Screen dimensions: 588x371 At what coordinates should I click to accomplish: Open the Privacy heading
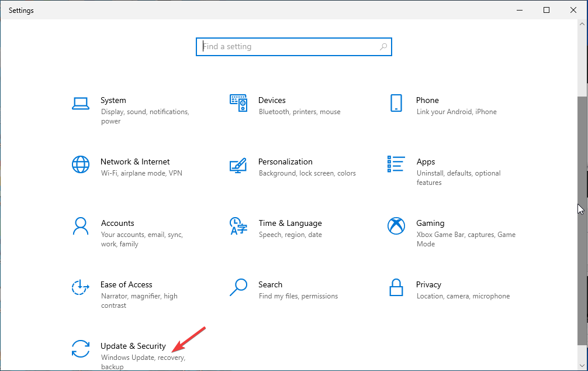coord(428,284)
